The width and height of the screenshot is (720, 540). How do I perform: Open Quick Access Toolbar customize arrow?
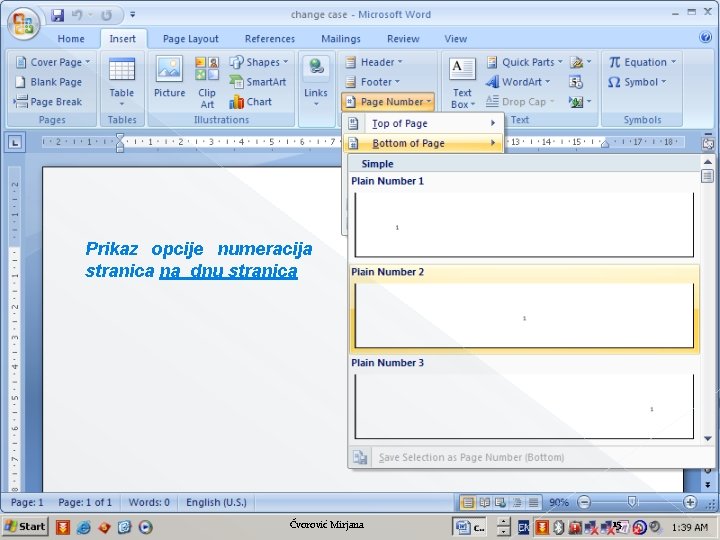132,15
